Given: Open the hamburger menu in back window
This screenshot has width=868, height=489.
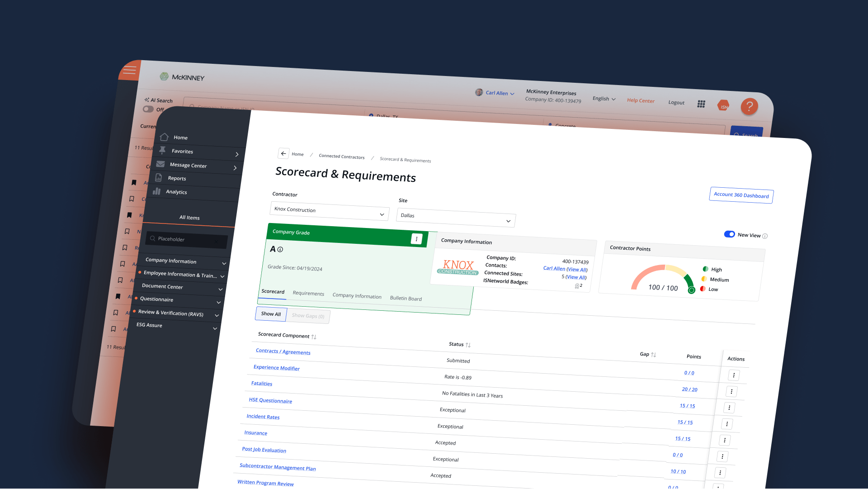Looking at the screenshot, I should click(129, 70).
